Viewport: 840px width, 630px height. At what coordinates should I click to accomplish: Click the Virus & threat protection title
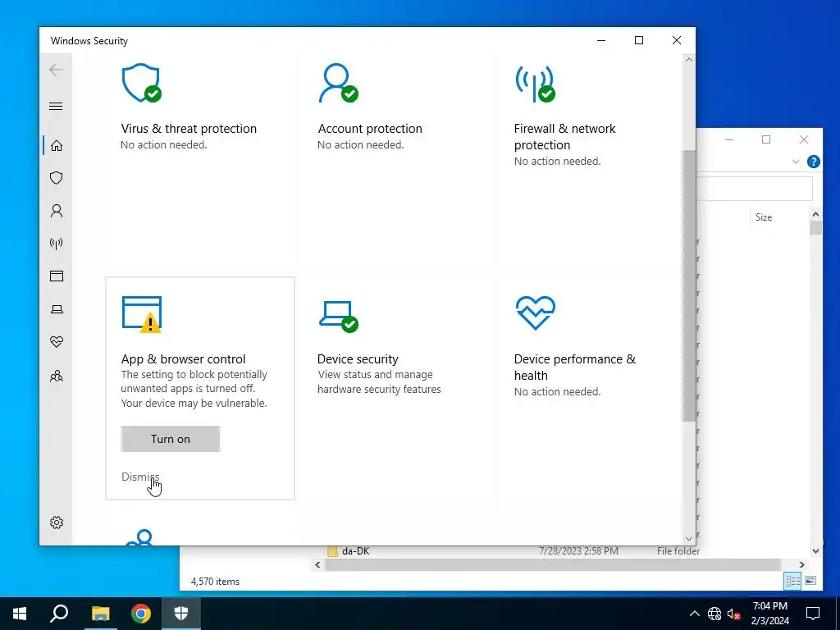coord(189,129)
